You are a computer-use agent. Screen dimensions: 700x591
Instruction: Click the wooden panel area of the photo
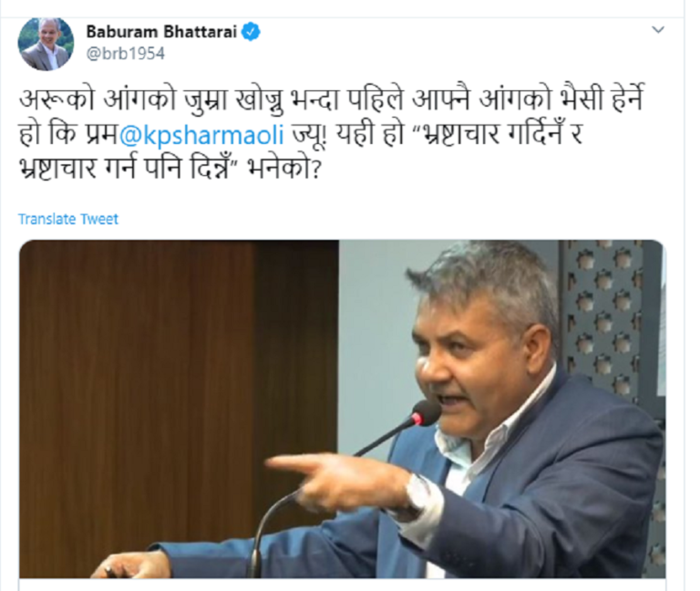(179, 379)
